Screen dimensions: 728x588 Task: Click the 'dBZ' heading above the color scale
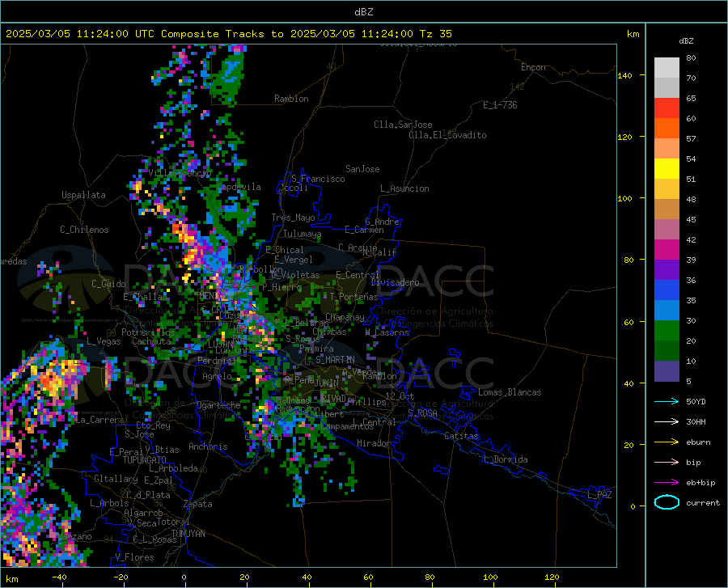(686, 40)
